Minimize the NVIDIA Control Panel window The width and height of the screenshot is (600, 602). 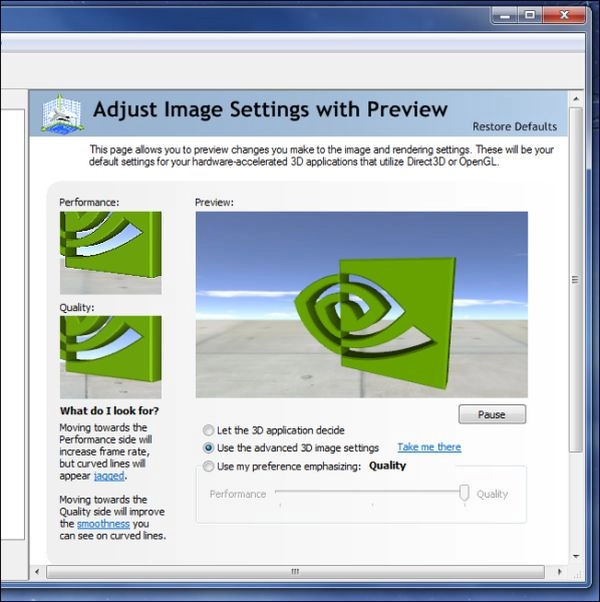coord(505,16)
